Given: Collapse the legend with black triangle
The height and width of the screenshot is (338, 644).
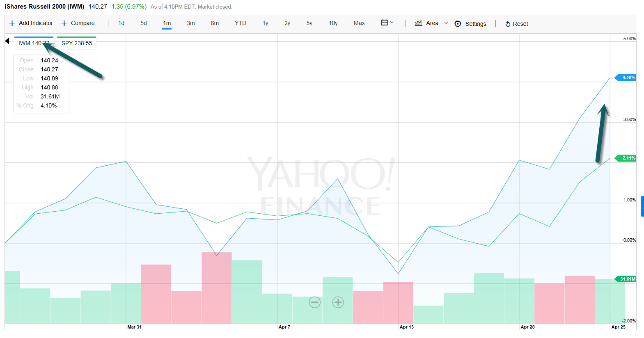Looking at the screenshot, I should tap(7, 41).
